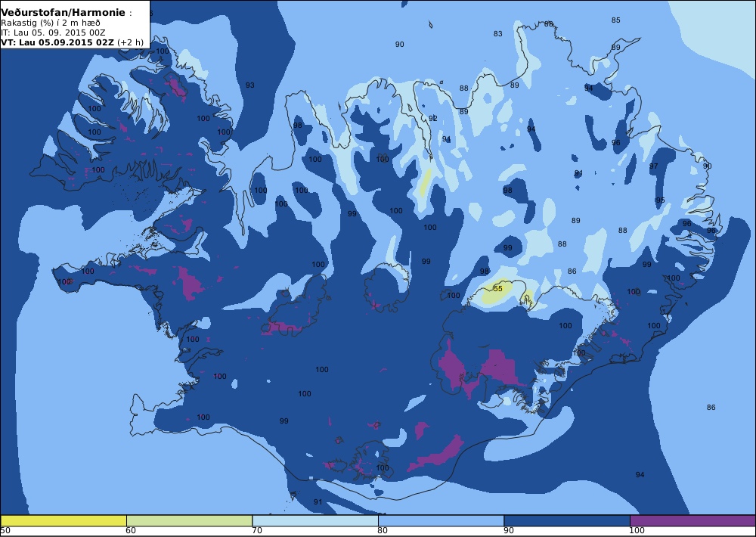Viewport: 756px width, 537px height.
Task: Click the light green 60–70 legend band
Action: tap(190, 520)
